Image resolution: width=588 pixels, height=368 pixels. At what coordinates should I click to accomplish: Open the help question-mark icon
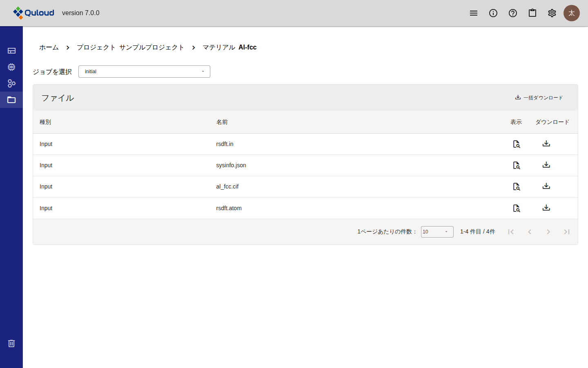513,13
